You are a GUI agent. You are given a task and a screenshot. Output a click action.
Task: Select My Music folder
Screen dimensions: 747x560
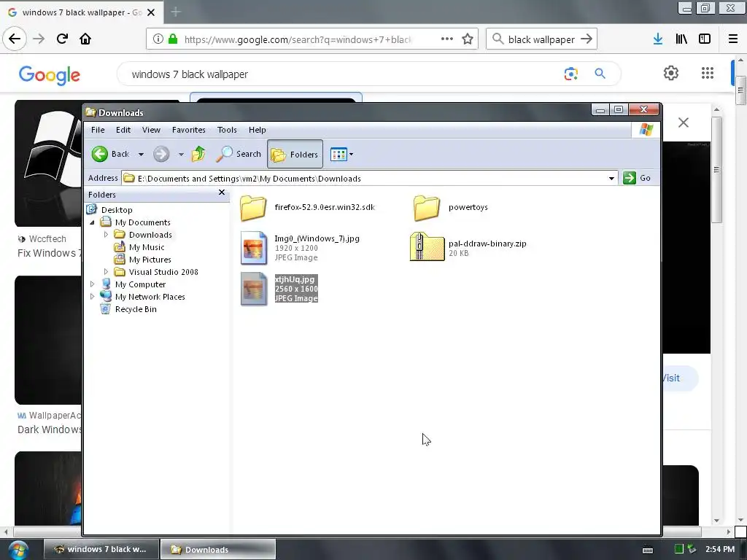coord(146,247)
